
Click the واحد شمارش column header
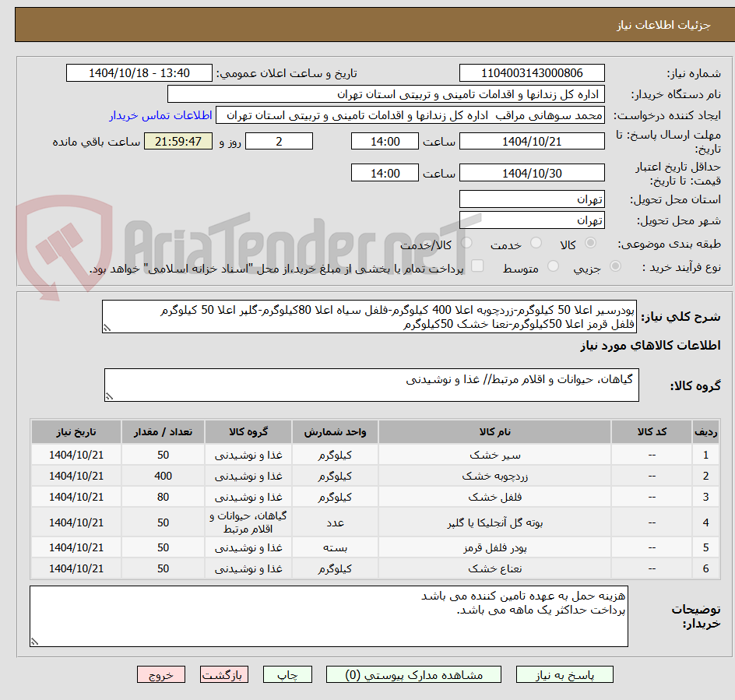pos(335,432)
